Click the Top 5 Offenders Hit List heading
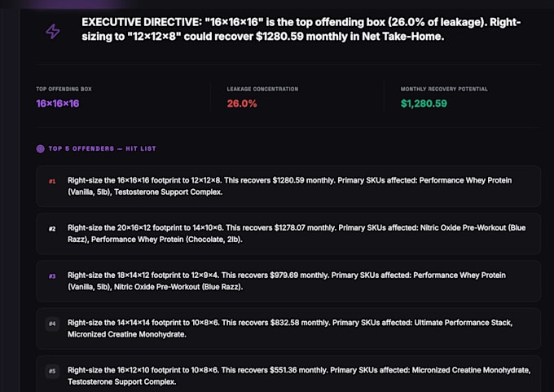The height and width of the screenshot is (392, 554). pos(102,149)
